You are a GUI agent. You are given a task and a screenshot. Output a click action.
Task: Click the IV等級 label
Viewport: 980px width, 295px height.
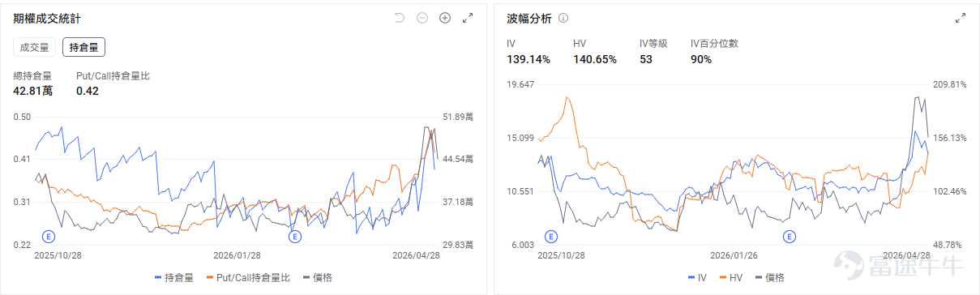(x=653, y=44)
